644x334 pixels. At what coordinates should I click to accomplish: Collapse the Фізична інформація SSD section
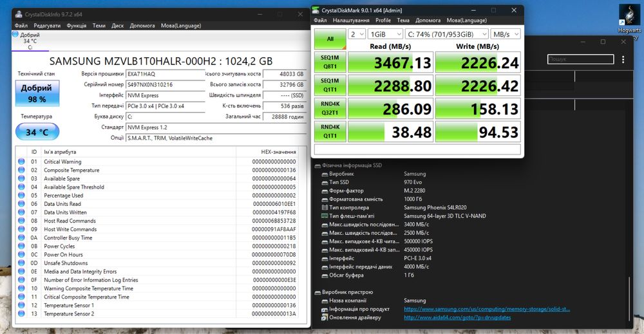pos(317,166)
